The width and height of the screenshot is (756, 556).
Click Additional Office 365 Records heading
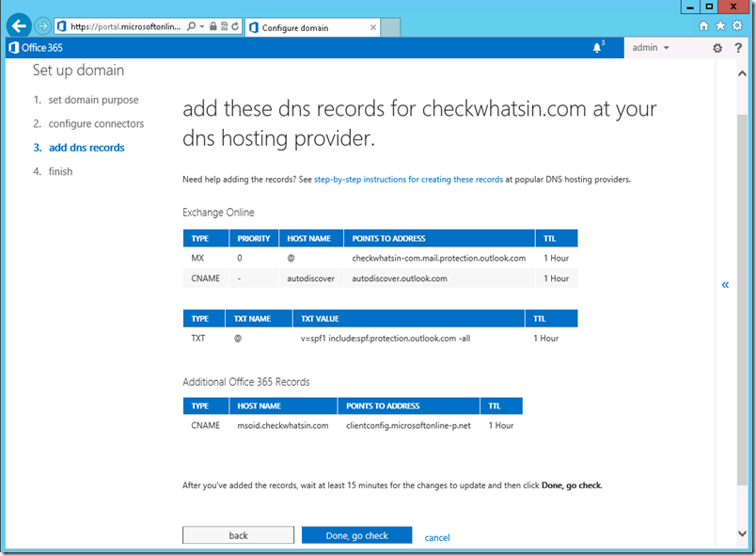[x=246, y=382]
